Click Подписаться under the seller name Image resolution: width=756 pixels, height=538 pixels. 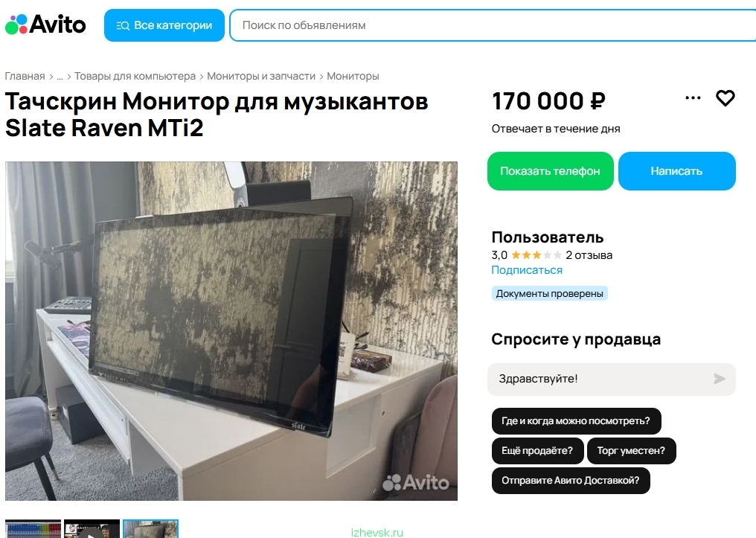point(527,270)
